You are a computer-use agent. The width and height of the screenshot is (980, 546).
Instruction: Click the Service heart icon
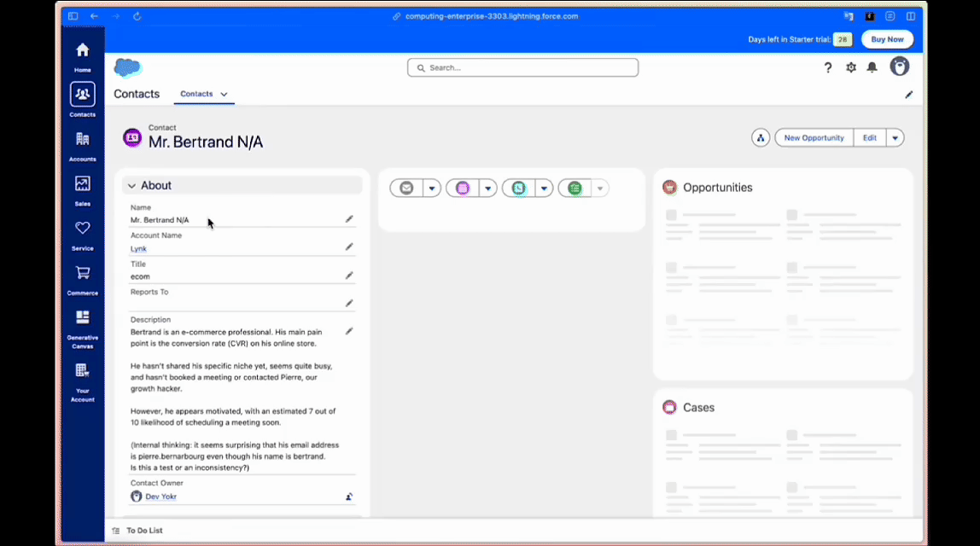82,228
